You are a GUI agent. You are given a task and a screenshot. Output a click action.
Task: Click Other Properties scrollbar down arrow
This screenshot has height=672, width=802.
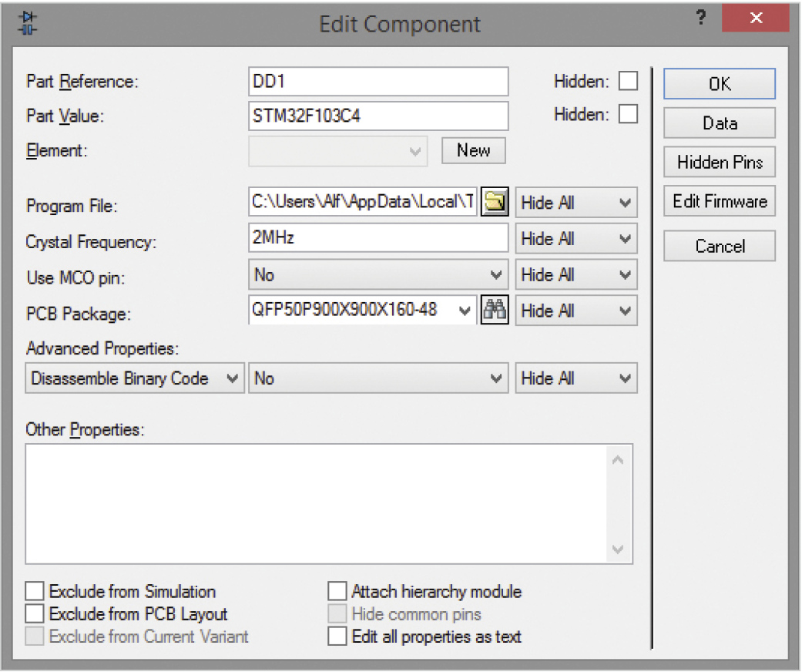[618, 549]
